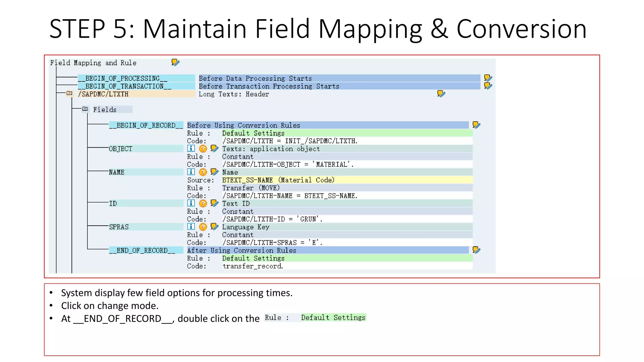Click note icon on Before Using Conversion Rules
The height and width of the screenshot is (362, 644).
(x=476, y=125)
